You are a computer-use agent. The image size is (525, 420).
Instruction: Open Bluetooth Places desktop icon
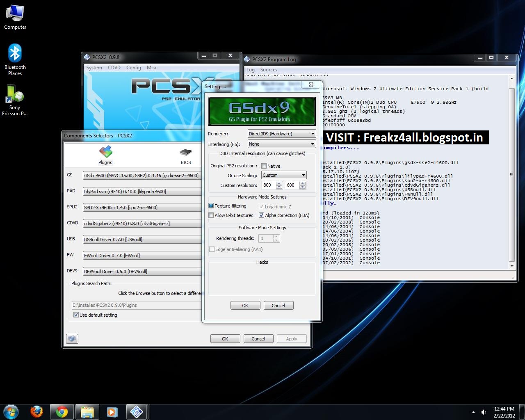pos(15,59)
